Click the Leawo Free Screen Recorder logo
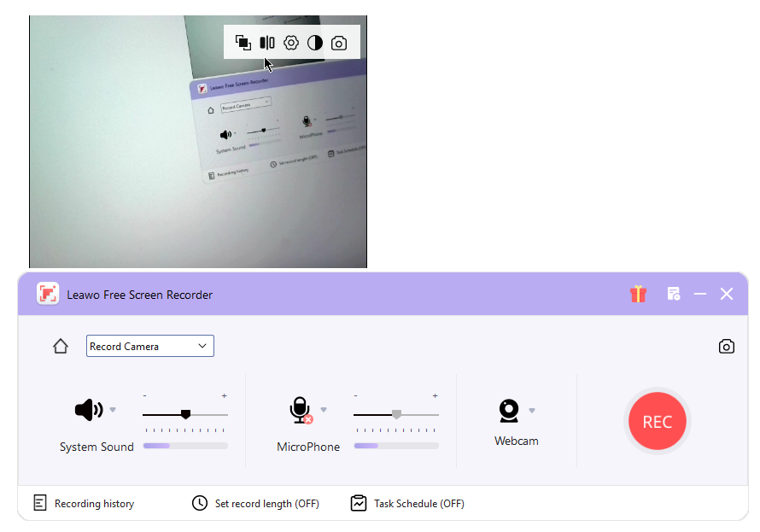The image size is (760, 532). (x=48, y=294)
